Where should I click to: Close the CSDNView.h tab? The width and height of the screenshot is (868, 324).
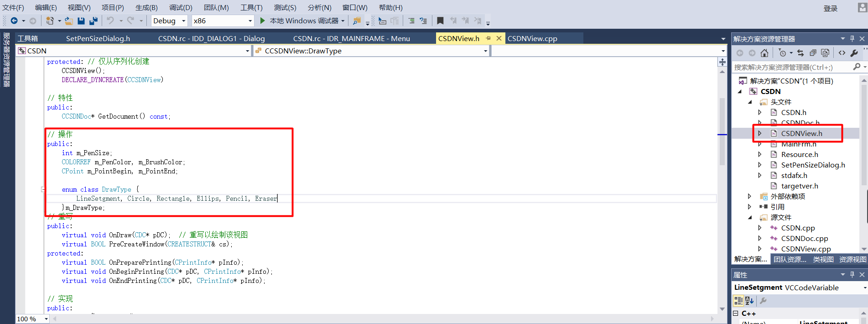pos(499,38)
